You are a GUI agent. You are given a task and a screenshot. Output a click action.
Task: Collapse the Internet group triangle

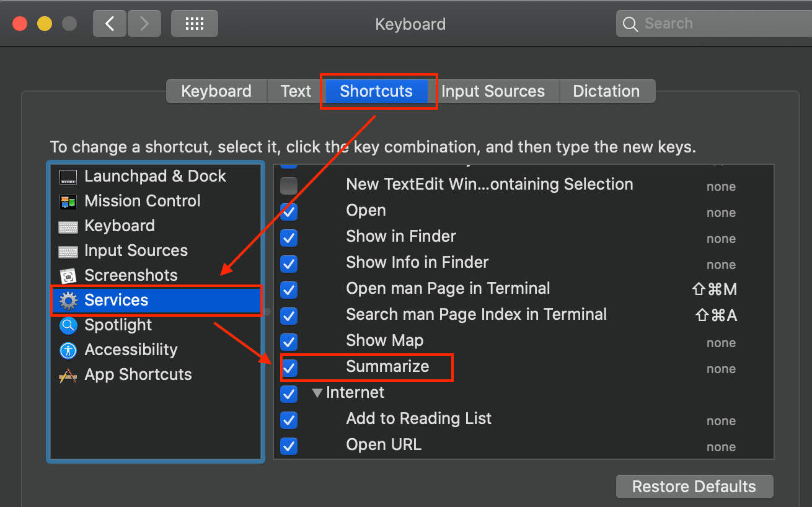coord(317,393)
